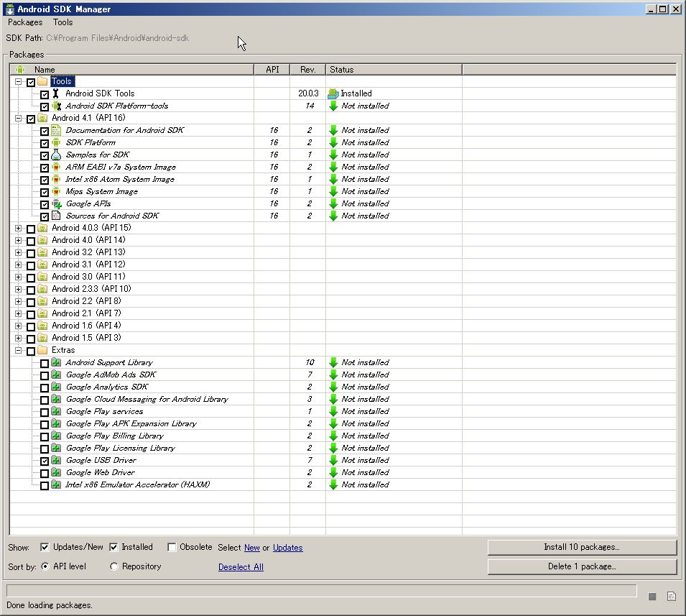Click the android icon in Name column header
686x616 pixels.
coord(19,69)
